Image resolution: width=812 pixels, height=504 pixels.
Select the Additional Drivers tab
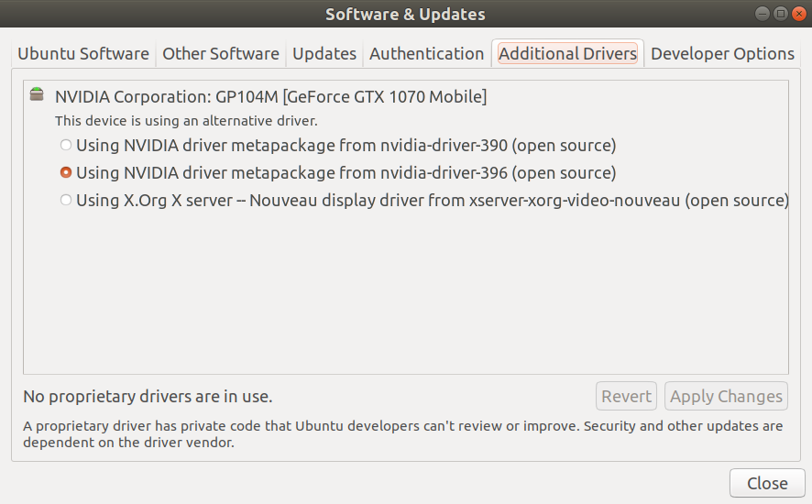567,54
